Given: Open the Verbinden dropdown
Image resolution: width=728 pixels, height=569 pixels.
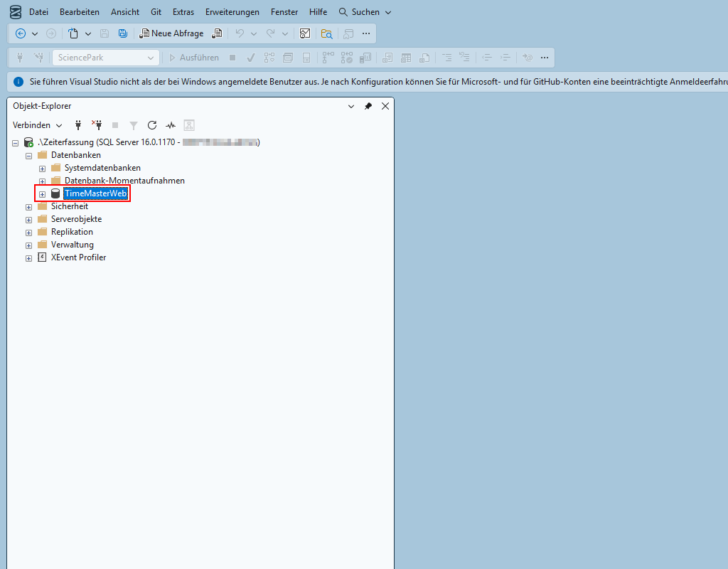Looking at the screenshot, I should [37, 125].
